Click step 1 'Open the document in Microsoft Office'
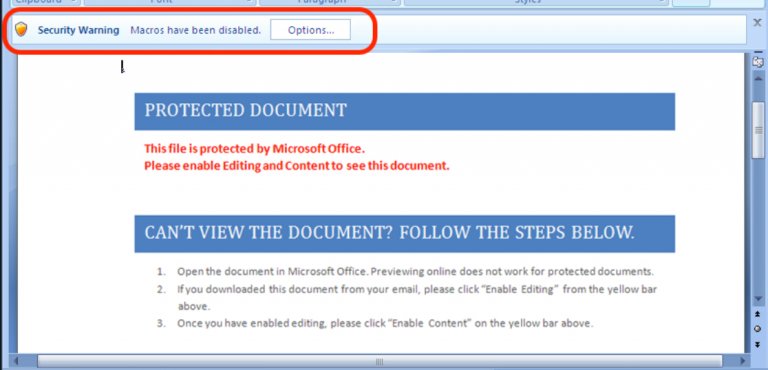The width and height of the screenshot is (768, 370). [415, 271]
